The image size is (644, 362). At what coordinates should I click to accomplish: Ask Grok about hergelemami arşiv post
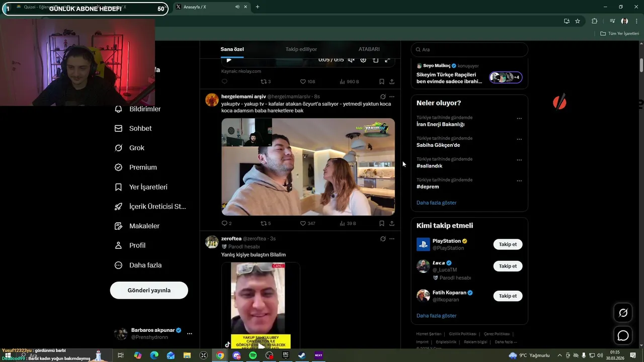click(383, 97)
